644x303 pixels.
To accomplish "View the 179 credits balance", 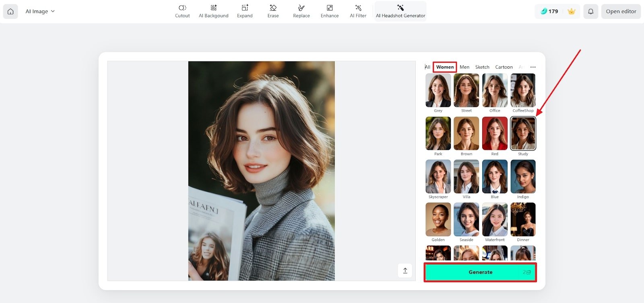I will (549, 12).
